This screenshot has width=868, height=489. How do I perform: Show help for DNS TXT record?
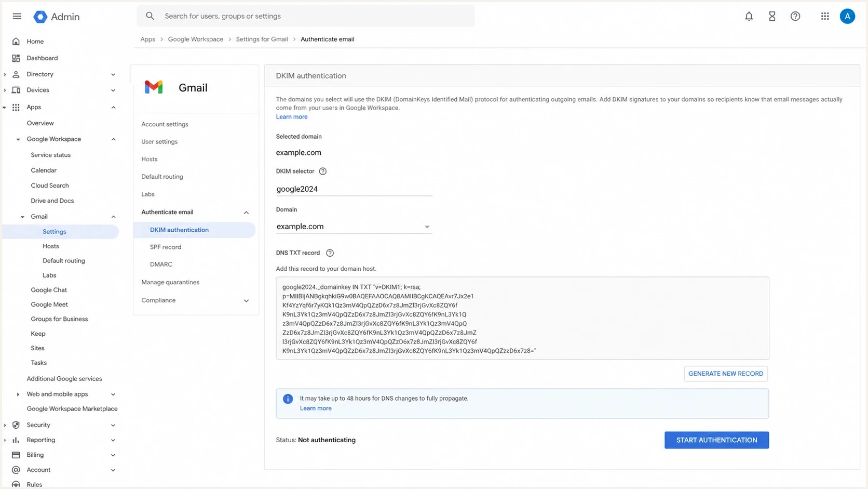click(330, 253)
